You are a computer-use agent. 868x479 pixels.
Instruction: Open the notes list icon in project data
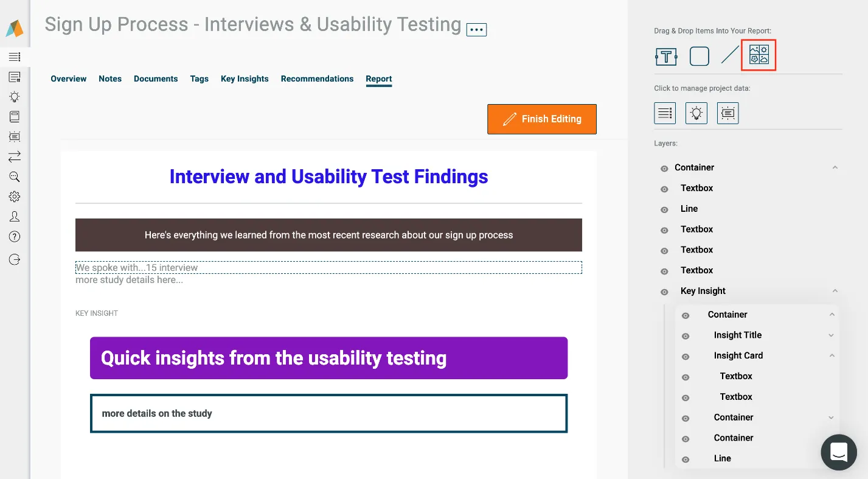[665, 113]
